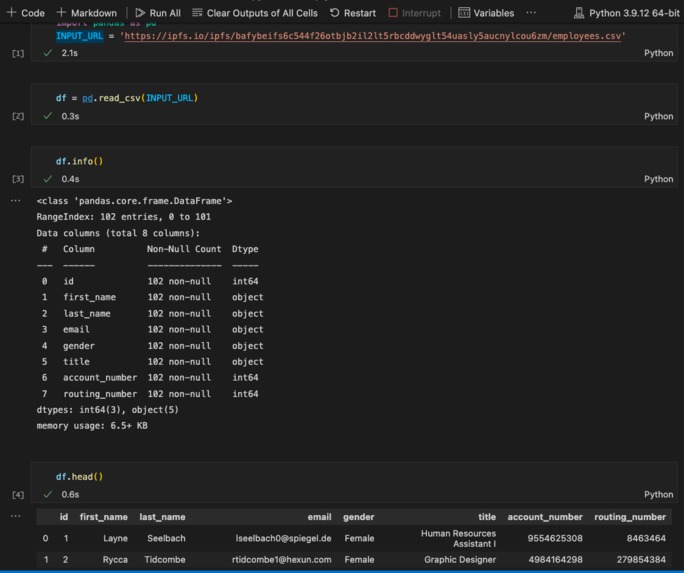Open the employees.csv IPFS URL link
The width and height of the screenshot is (684, 573).
click(x=373, y=36)
